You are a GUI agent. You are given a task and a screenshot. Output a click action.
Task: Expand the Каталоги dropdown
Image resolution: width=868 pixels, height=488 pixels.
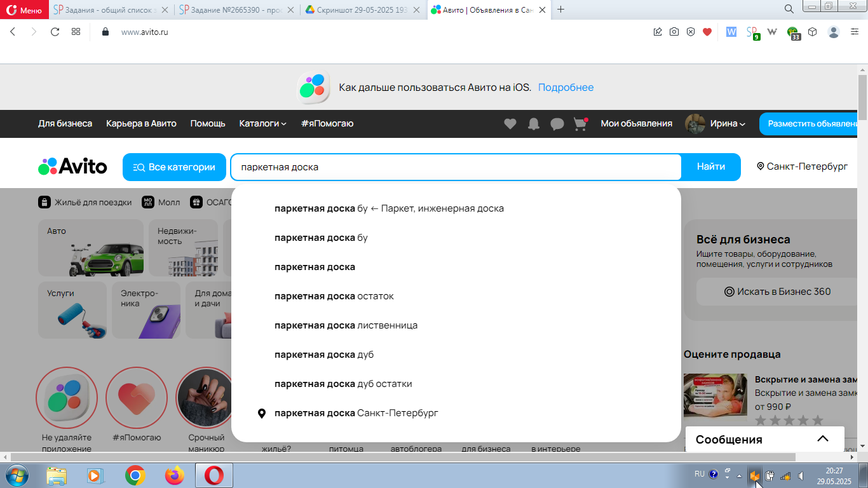point(262,123)
